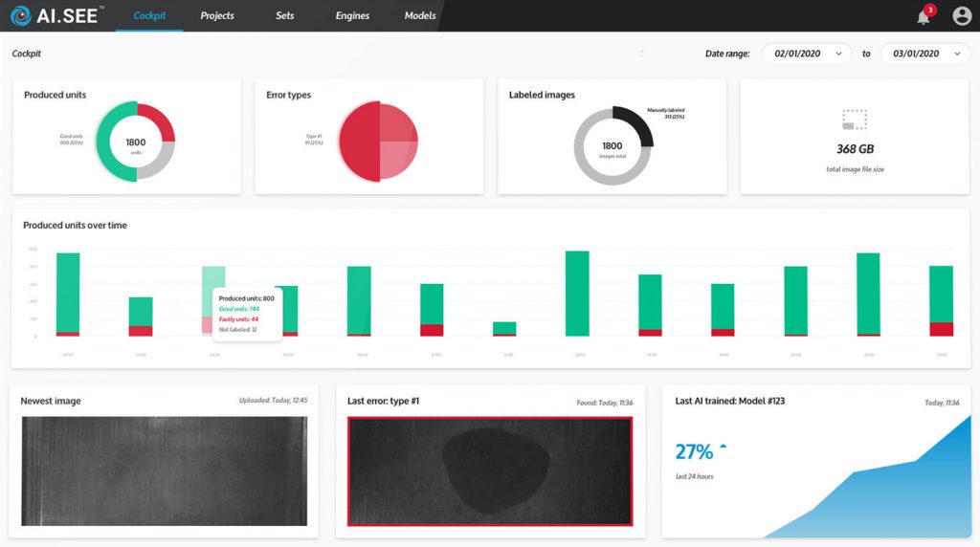Click the upward trend arrow beside 27%

tap(723, 447)
